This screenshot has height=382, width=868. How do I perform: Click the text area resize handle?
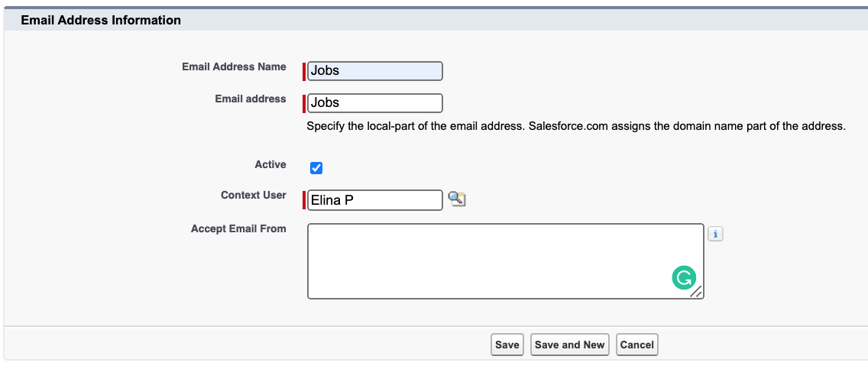(696, 291)
